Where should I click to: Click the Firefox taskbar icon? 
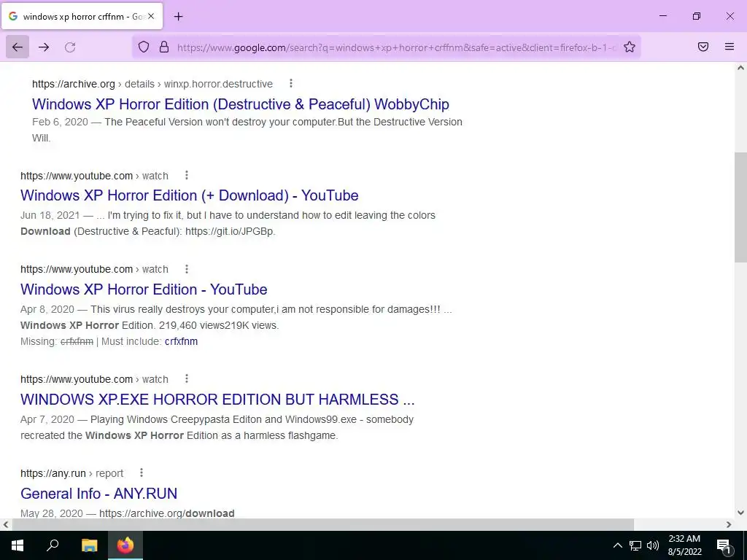pos(125,545)
